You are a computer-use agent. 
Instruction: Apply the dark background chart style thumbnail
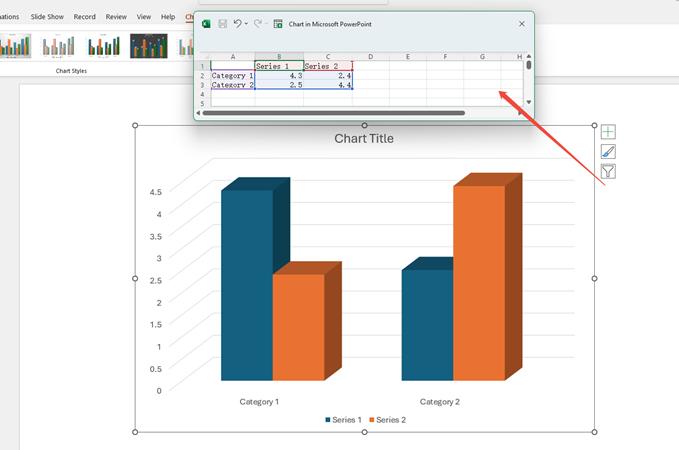[x=149, y=46]
